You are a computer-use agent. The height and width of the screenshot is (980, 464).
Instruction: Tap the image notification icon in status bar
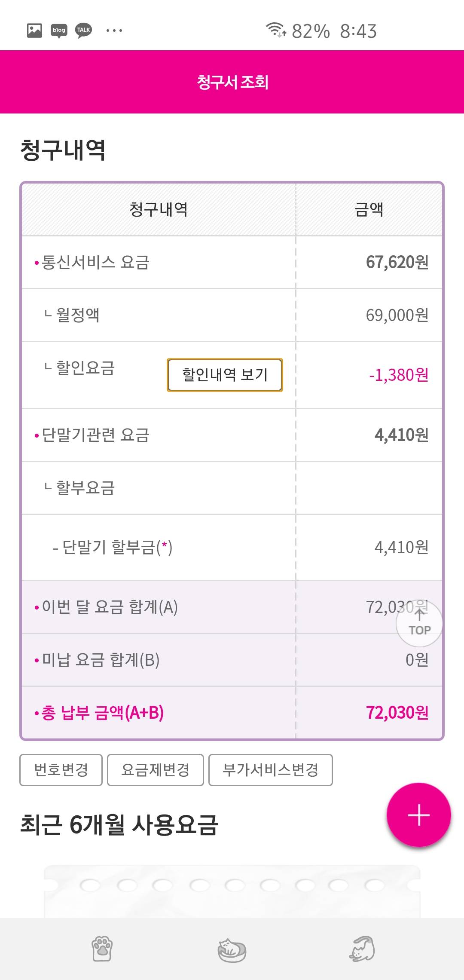[34, 30]
